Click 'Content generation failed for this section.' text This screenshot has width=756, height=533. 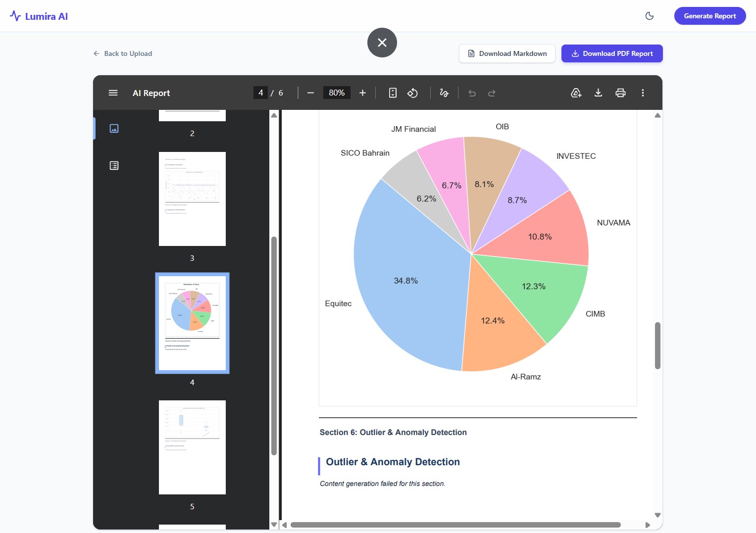point(383,484)
